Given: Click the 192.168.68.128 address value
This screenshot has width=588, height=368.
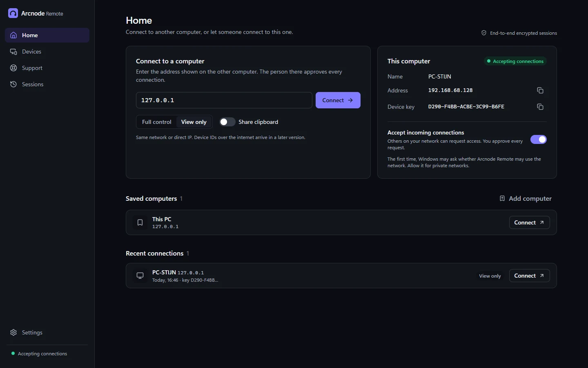Looking at the screenshot, I should [x=450, y=90].
